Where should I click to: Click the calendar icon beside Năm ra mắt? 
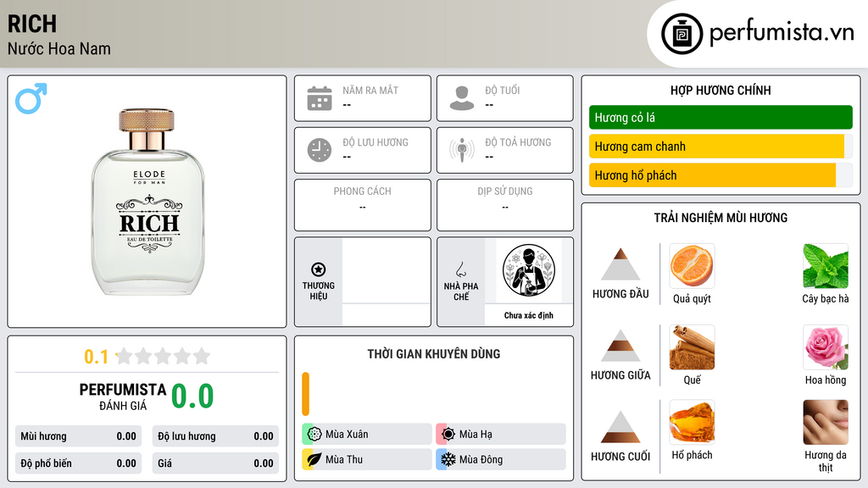pos(320,98)
